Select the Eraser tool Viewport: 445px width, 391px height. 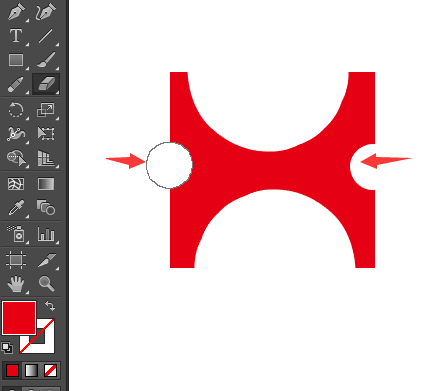[x=46, y=84]
